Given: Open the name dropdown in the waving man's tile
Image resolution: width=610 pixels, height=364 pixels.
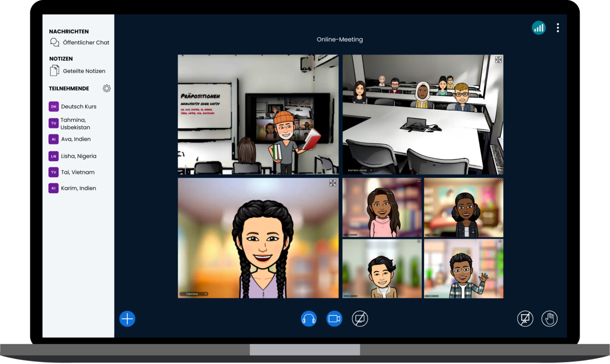Looking at the screenshot, I should [x=432, y=296].
